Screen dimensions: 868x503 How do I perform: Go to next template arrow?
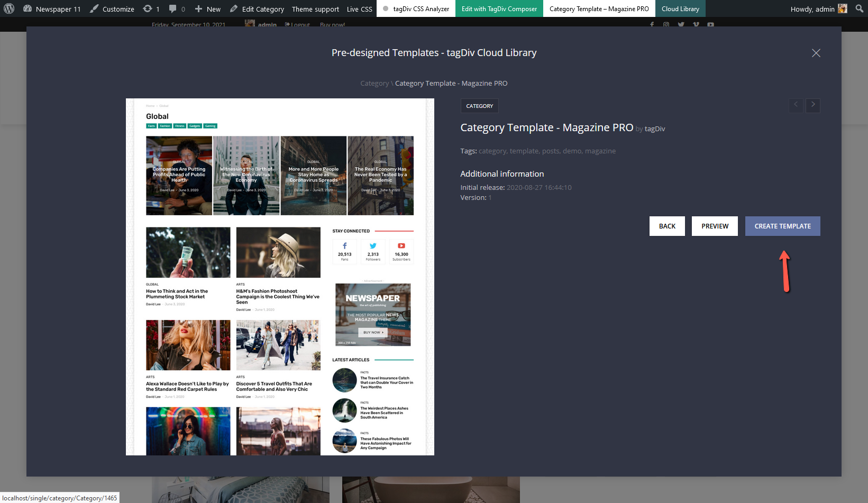point(813,105)
